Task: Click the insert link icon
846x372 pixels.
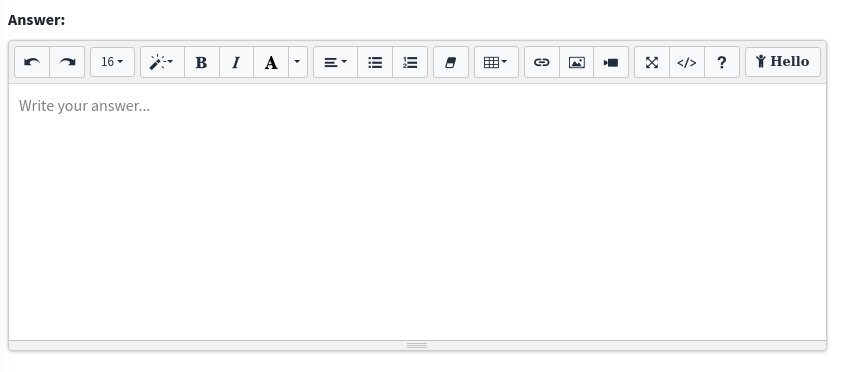Action: pyautogui.click(x=542, y=62)
